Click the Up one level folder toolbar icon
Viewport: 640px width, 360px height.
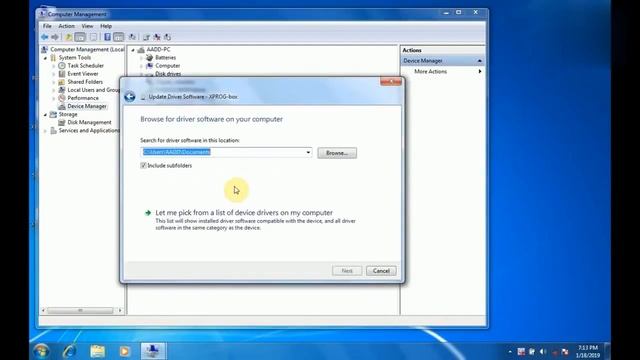pyautogui.click(x=69, y=37)
